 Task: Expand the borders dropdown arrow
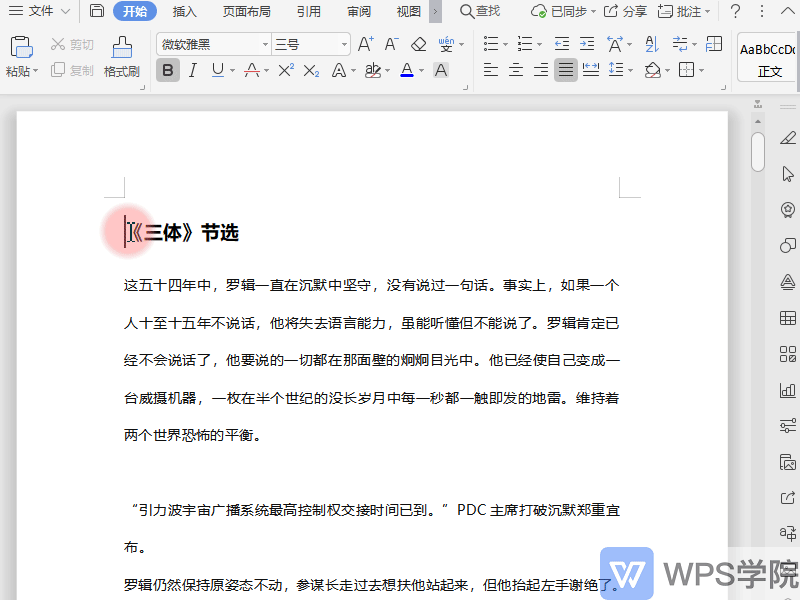click(x=702, y=70)
